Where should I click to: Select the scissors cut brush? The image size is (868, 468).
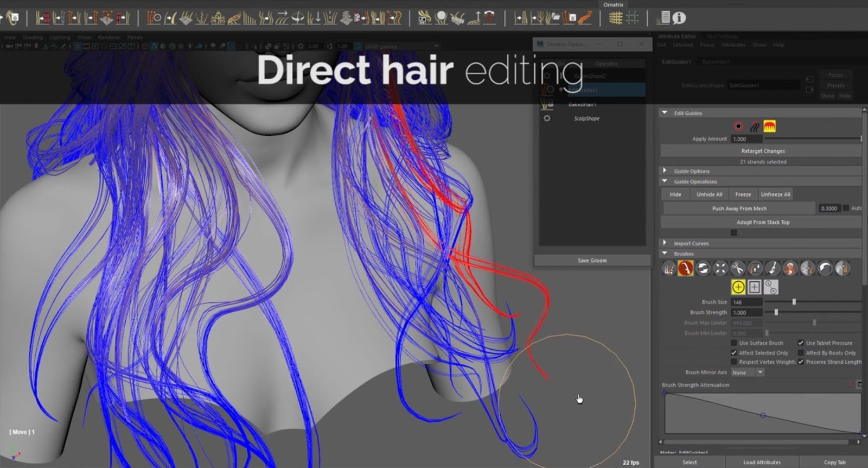(737, 268)
